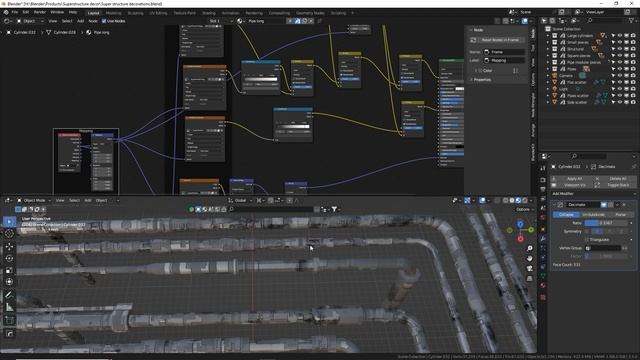
Task: Select the Collapse decimate mode
Action: coord(566,214)
